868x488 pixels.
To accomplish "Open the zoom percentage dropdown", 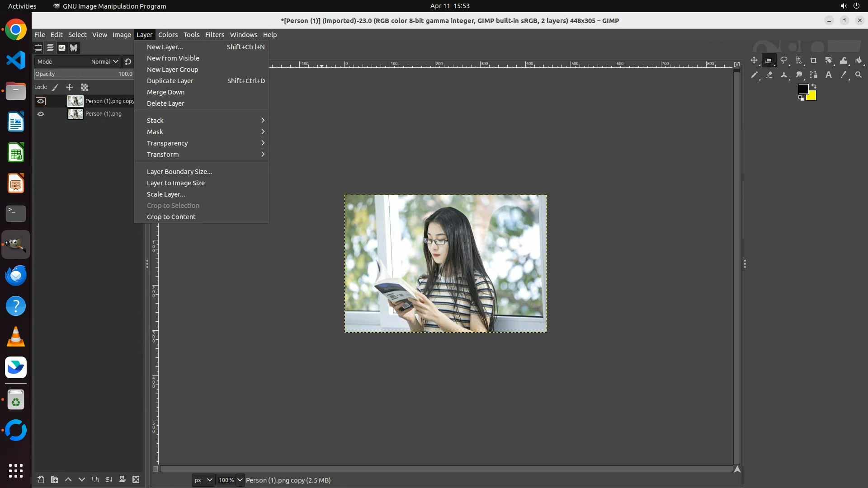I will point(240,480).
